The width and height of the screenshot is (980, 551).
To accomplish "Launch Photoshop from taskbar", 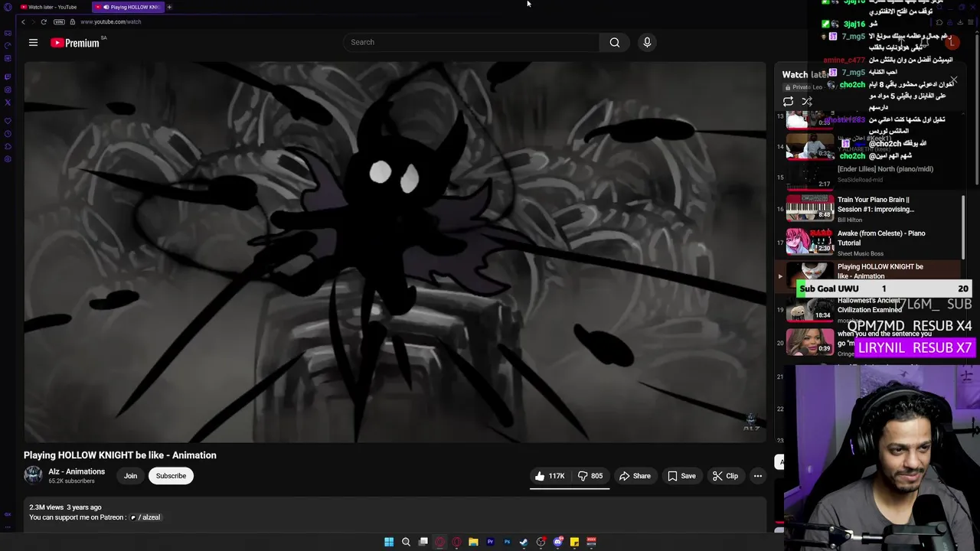I will [507, 542].
